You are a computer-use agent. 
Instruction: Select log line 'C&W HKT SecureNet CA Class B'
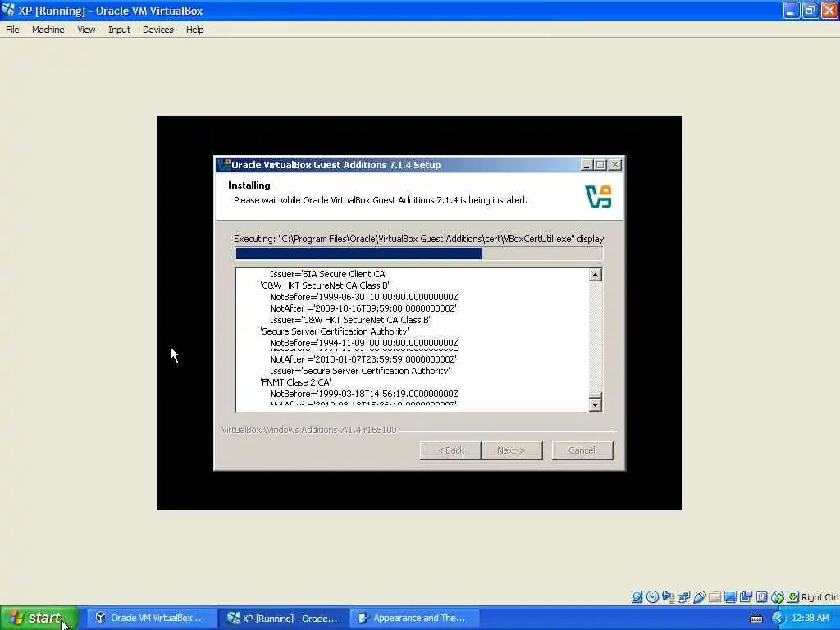pyautogui.click(x=325, y=285)
